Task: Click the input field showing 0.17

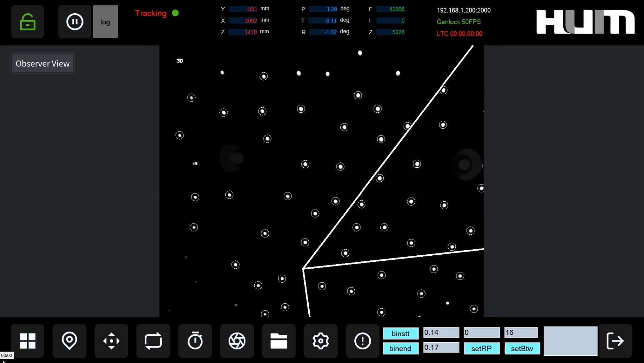Action: click(x=441, y=348)
